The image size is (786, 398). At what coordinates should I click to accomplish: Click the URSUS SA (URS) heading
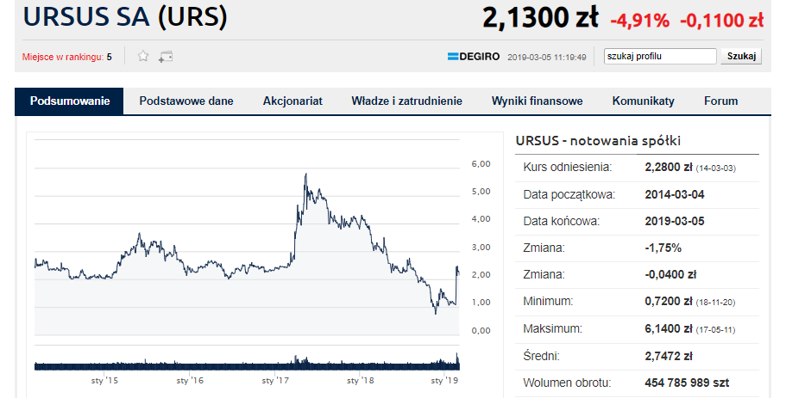tap(125, 17)
